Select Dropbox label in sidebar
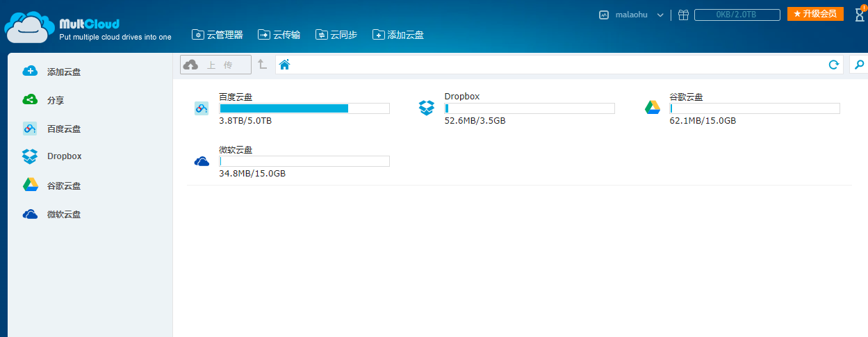 coord(65,156)
